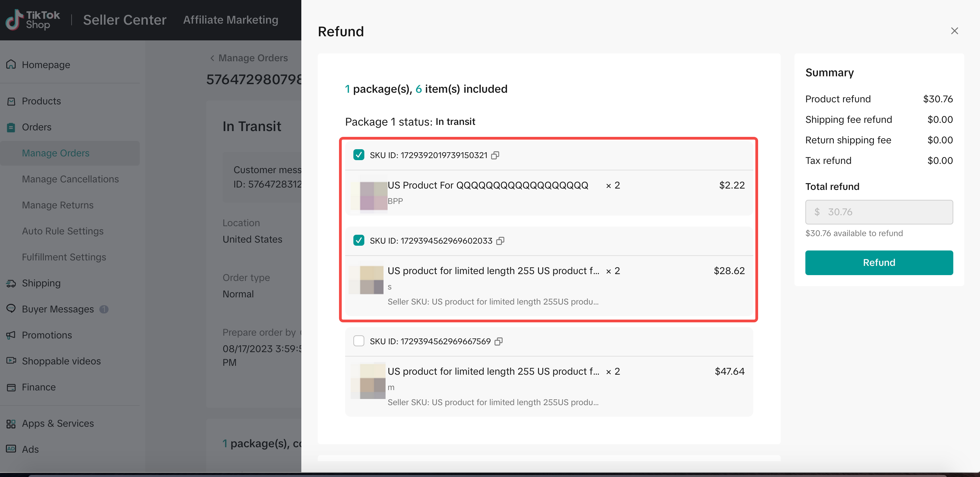Click the TikTok Shop logo
Image resolution: width=980 pixels, height=477 pixels.
click(33, 20)
